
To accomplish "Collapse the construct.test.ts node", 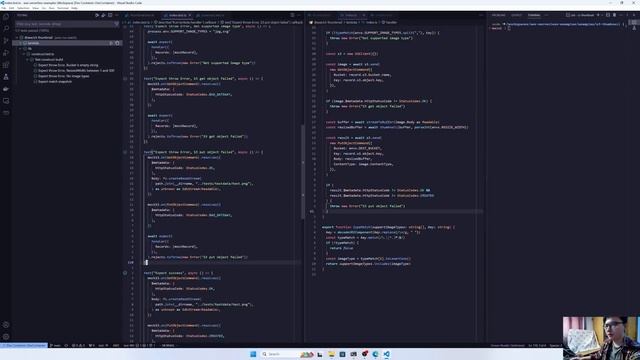I will pos(24,54).
